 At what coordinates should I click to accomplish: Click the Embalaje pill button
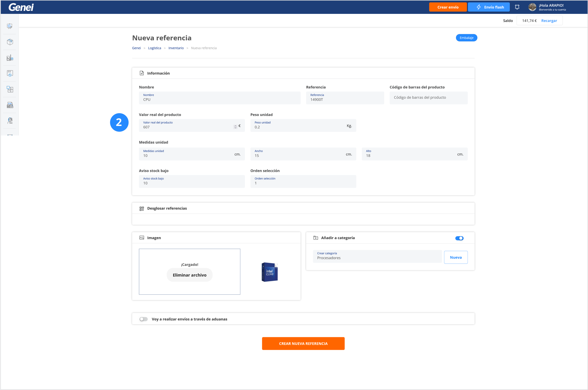point(466,38)
